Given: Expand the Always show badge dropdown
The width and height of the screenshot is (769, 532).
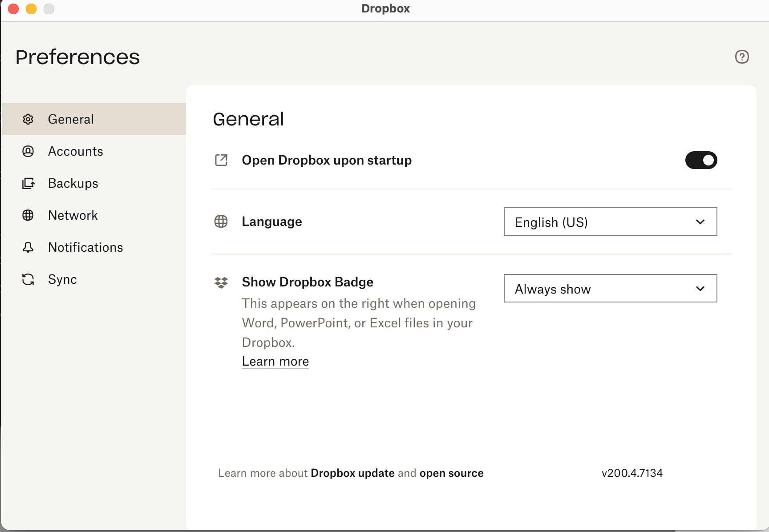Looking at the screenshot, I should tap(611, 288).
